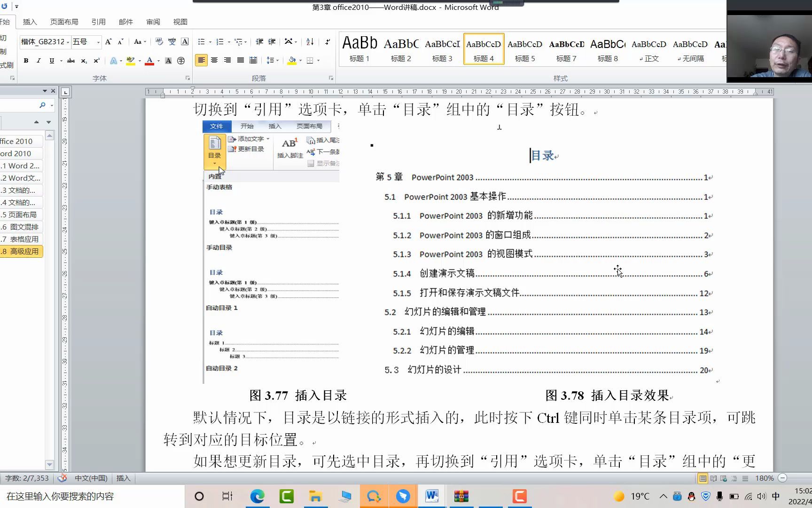Select Align Left paragraph alignment
This screenshot has width=812, height=508.
click(x=201, y=60)
